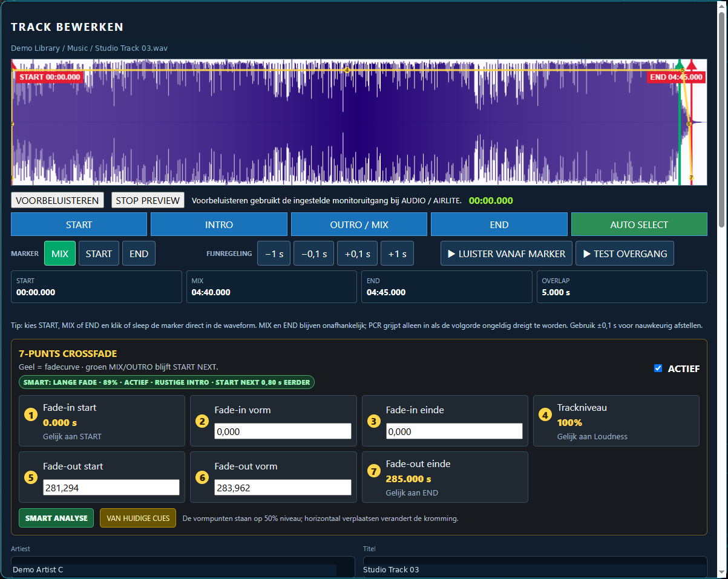Click the END 04:45.000 value box

click(447, 287)
